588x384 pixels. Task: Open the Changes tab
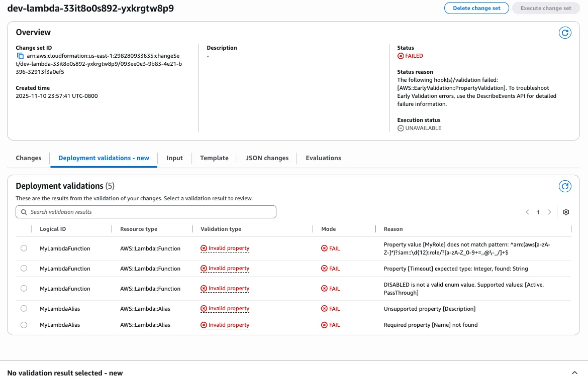pyautogui.click(x=29, y=158)
